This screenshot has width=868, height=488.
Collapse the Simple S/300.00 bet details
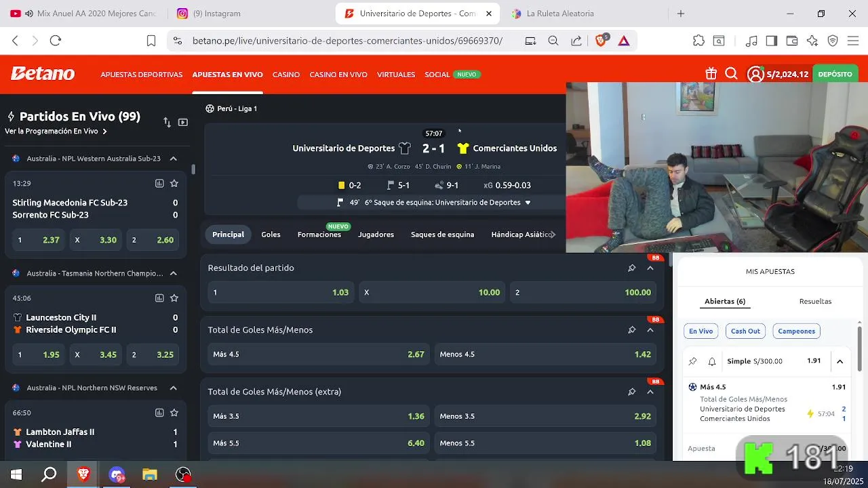pos(840,361)
